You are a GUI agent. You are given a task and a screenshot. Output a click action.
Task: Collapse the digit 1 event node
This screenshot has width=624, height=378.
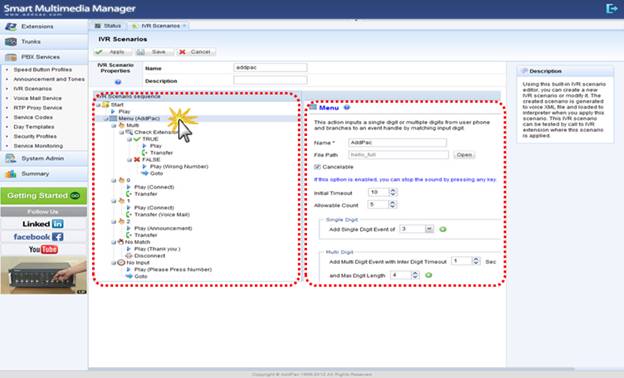pyautogui.click(x=114, y=201)
